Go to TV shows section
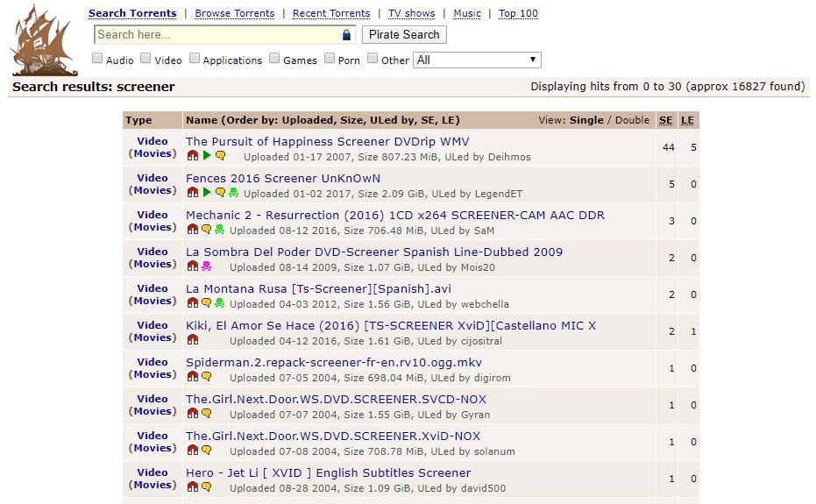The width and height of the screenshot is (816, 504). coord(412,13)
